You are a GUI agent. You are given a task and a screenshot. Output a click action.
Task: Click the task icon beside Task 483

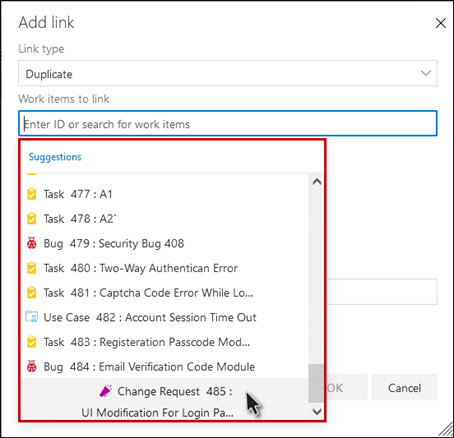(x=32, y=342)
